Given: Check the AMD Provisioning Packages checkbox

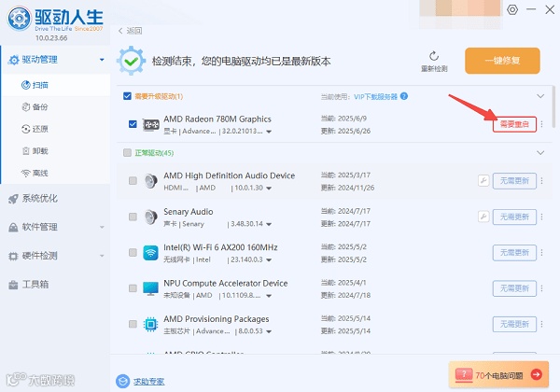Looking at the screenshot, I should (133, 324).
